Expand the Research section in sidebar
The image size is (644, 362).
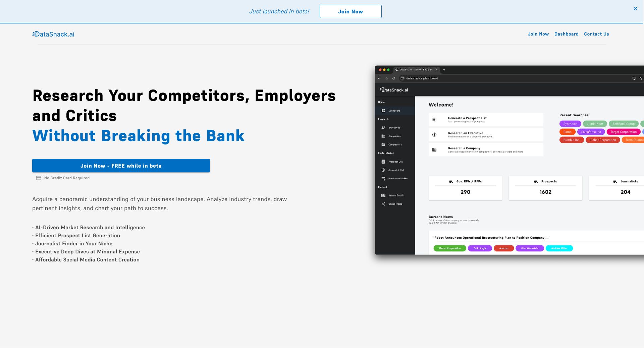(383, 119)
